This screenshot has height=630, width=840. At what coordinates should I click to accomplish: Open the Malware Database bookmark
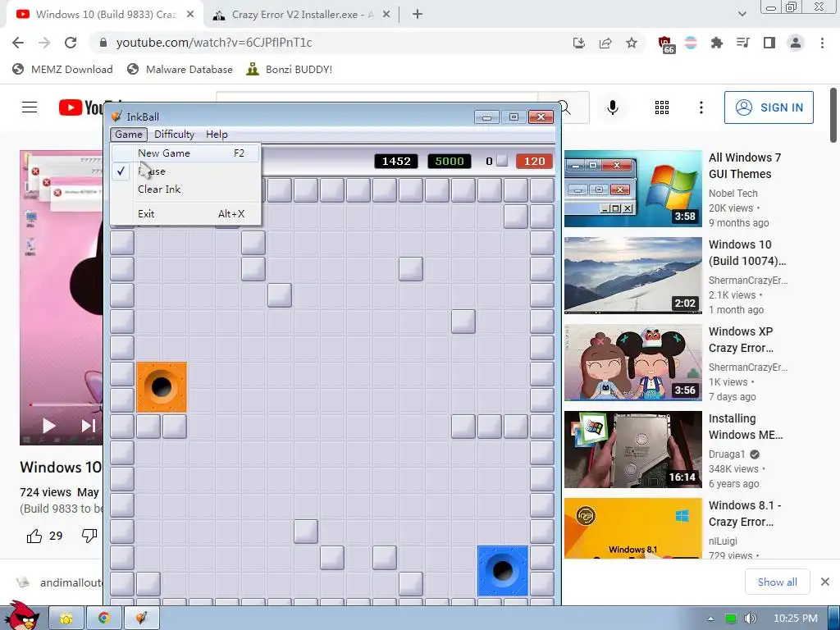tap(180, 69)
